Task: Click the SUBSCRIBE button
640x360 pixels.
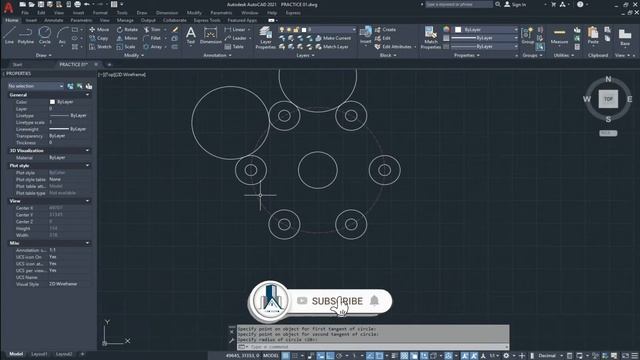Action: pyautogui.click(x=337, y=301)
